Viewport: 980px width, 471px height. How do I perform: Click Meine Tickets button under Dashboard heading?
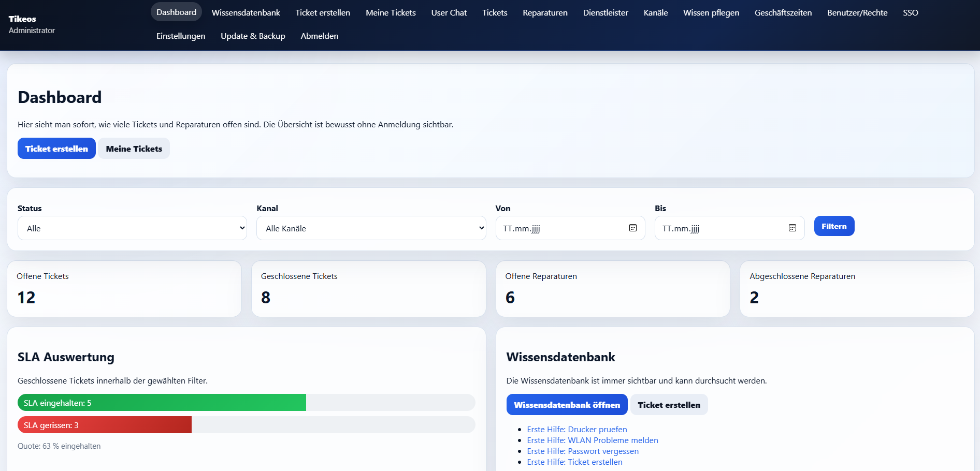(134, 149)
